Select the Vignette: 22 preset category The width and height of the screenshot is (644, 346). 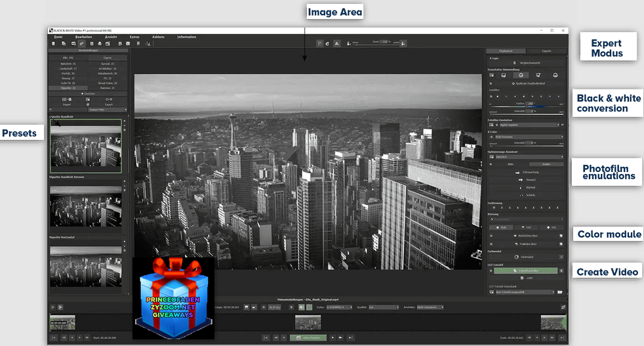(68, 88)
